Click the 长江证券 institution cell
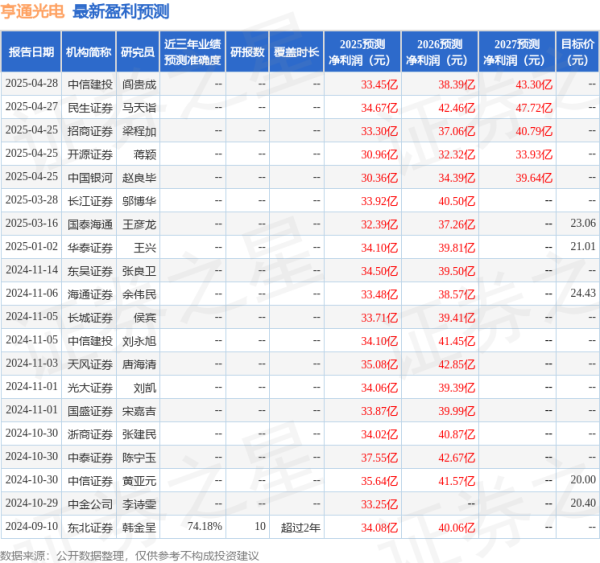 tap(90, 201)
